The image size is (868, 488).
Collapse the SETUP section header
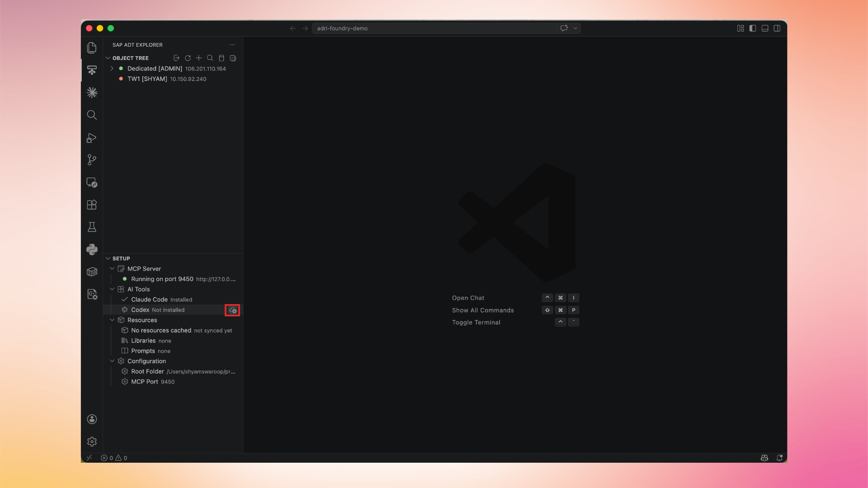tap(108, 258)
